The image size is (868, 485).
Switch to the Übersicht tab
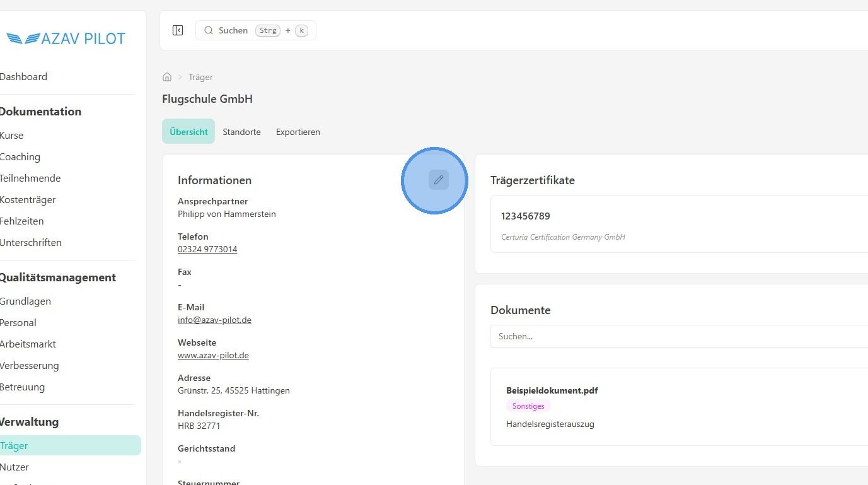[x=188, y=132]
